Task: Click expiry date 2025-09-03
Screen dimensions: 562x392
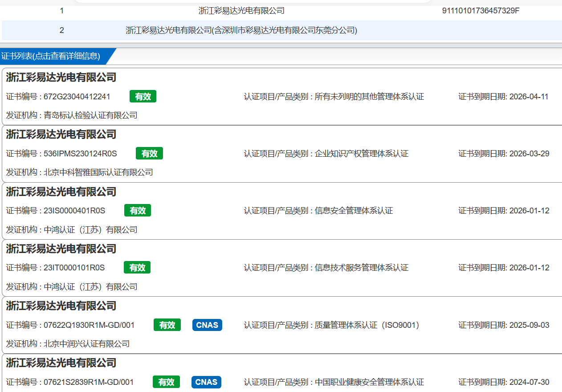Action: [529, 325]
